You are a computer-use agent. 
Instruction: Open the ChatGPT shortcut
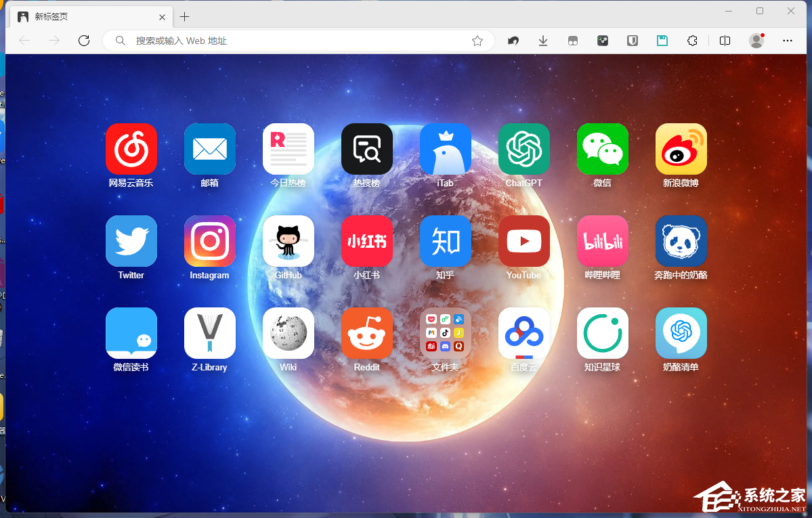524,149
